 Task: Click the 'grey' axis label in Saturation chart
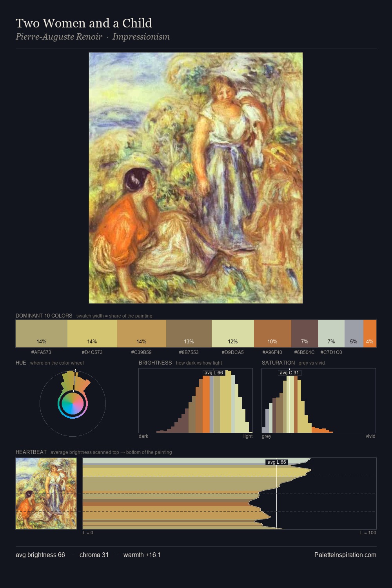point(267,436)
